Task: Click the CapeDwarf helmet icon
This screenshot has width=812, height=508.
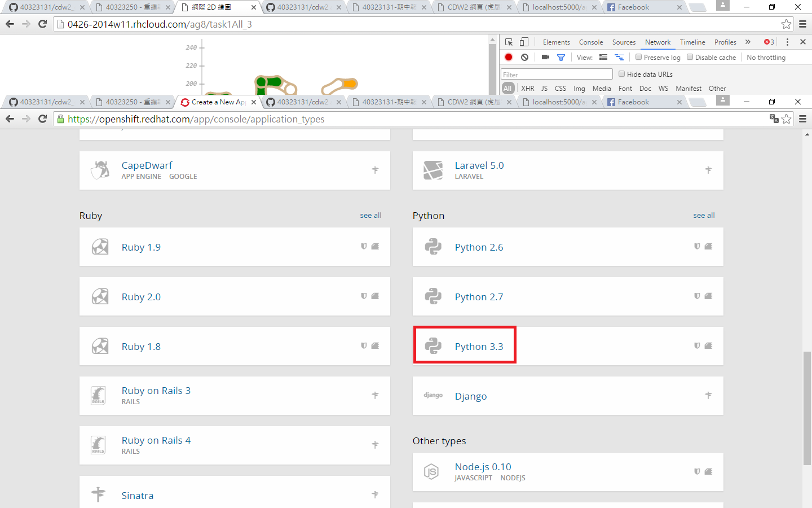Action: pyautogui.click(x=100, y=170)
